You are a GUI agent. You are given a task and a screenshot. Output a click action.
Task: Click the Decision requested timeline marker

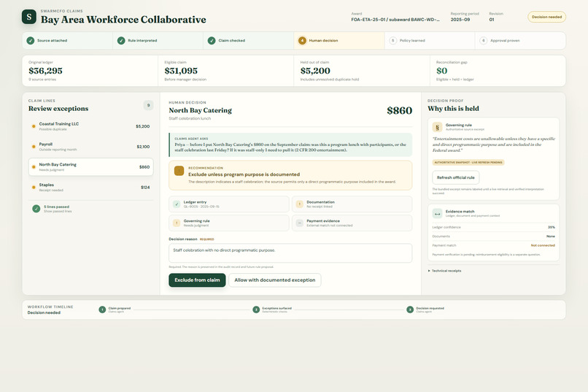(x=410, y=310)
